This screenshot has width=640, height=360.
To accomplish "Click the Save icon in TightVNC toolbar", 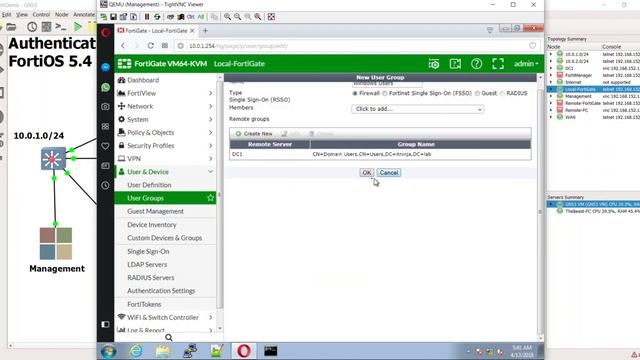I will click(113, 17).
